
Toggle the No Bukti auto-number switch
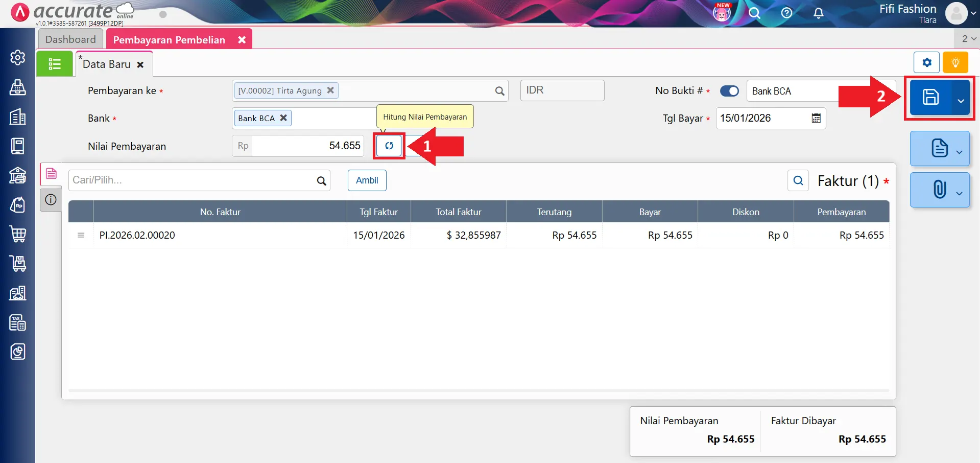729,91
